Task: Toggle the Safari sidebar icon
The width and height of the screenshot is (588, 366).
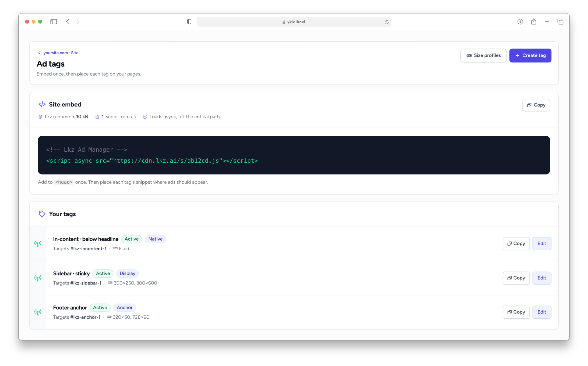Action: pyautogui.click(x=54, y=22)
